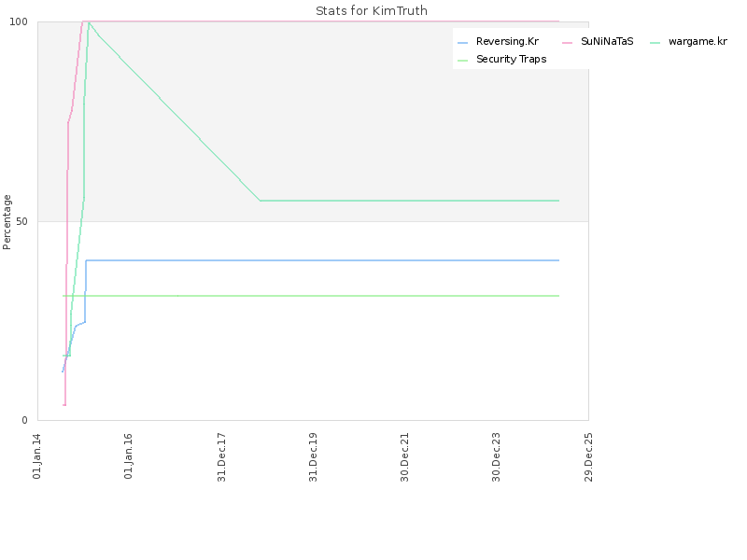Viewport: 747px width, 560px height.
Task: Click the pink line marker beside SuNiNaTaS
Action: tap(567, 43)
